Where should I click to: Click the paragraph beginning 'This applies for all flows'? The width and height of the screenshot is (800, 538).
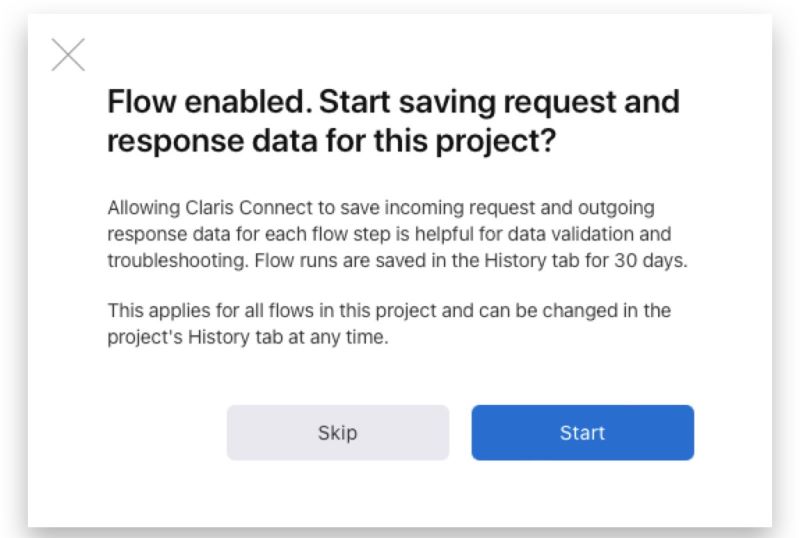click(x=389, y=324)
